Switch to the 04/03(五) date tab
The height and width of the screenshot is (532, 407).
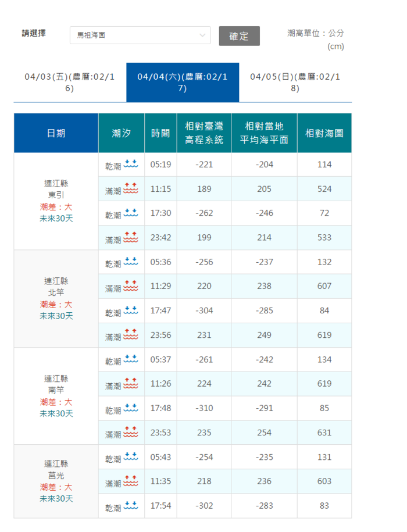coord(70,83)
